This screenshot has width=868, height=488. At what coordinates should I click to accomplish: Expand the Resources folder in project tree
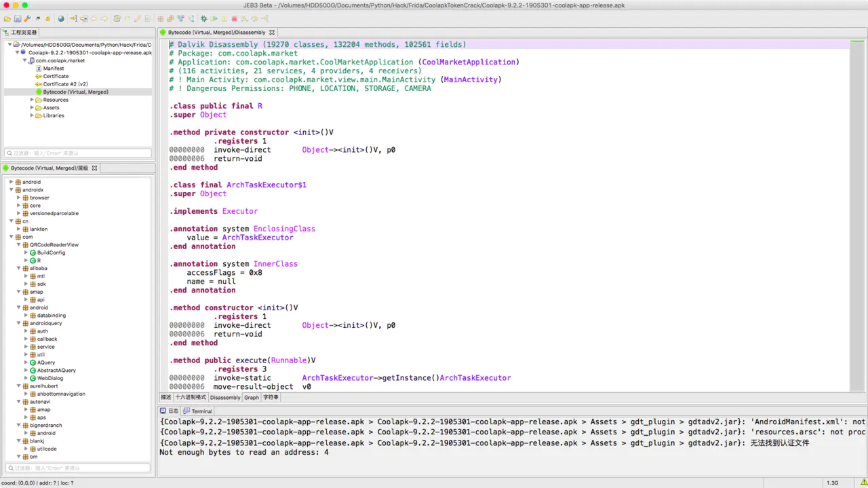point(32,100)
